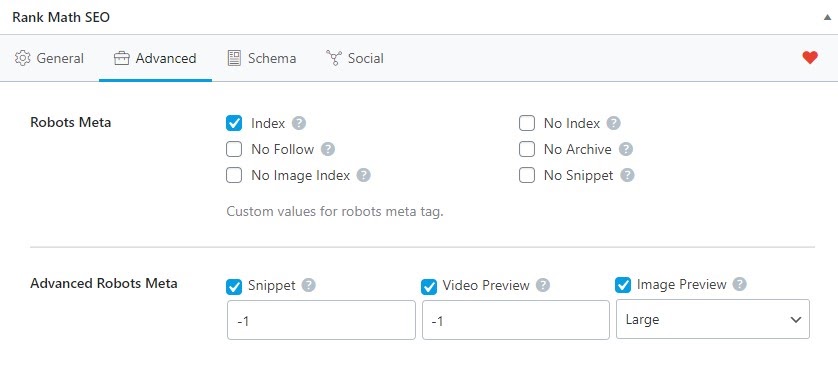
Task: Open the Social tab
Action: click(354, 58)
